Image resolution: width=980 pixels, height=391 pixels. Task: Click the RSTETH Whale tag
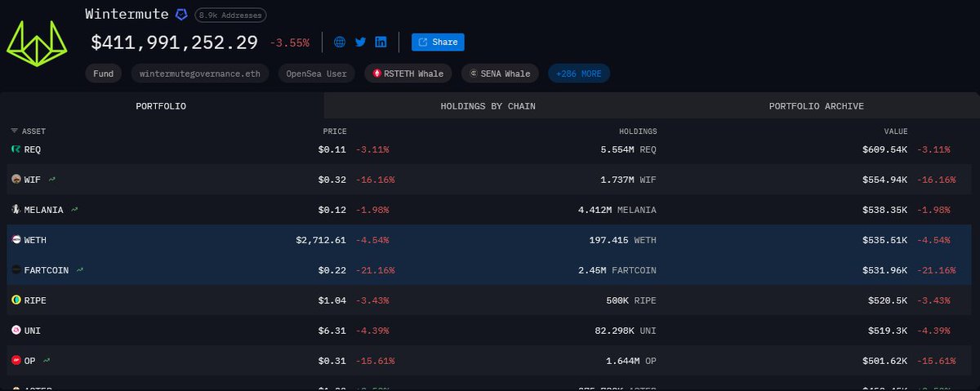click(x=408, y=73)
